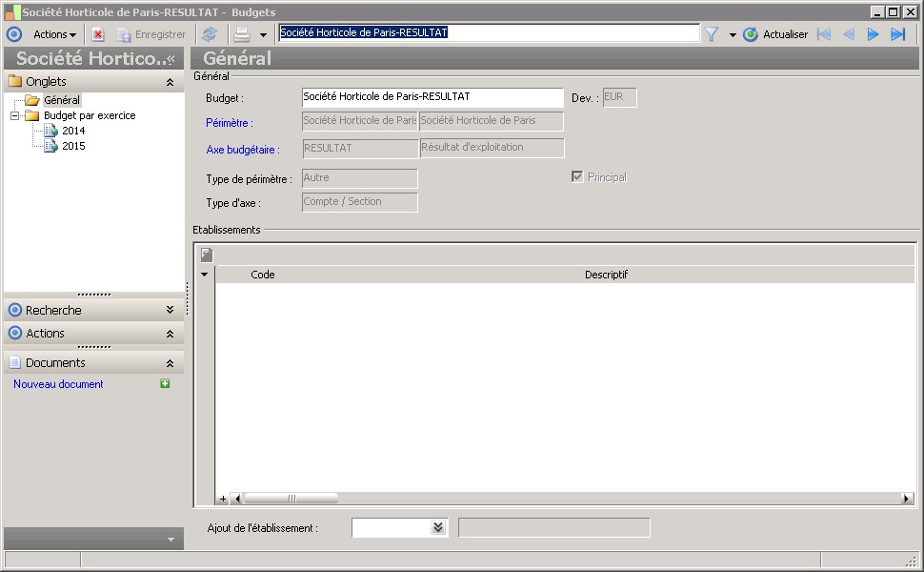
Task: Collapse the left side panel chevrons
Action: (171, 58)
